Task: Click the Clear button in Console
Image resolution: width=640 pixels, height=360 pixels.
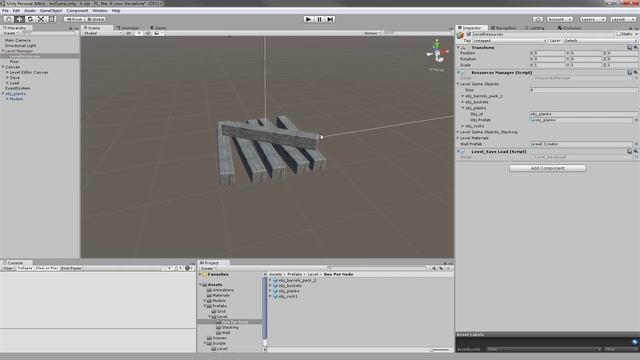Action: point(8,268)
